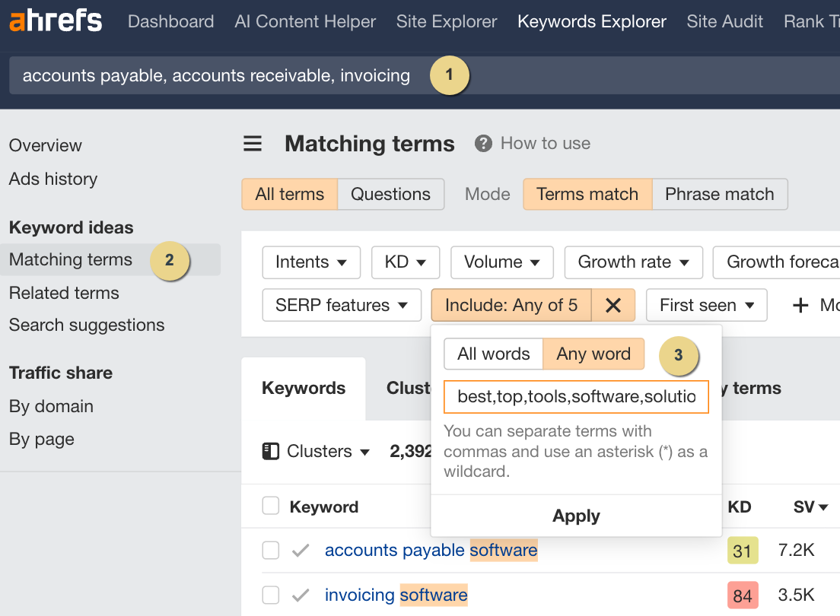
Task: Click the gray checkmark beside accounts payable software
Action: click(301, 550)
